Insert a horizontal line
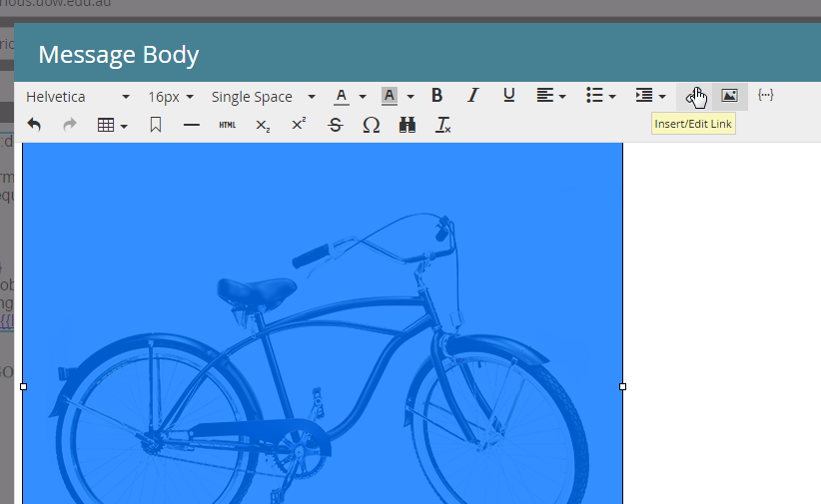Screen dimensions: 821x504 [x=192, y=125]
